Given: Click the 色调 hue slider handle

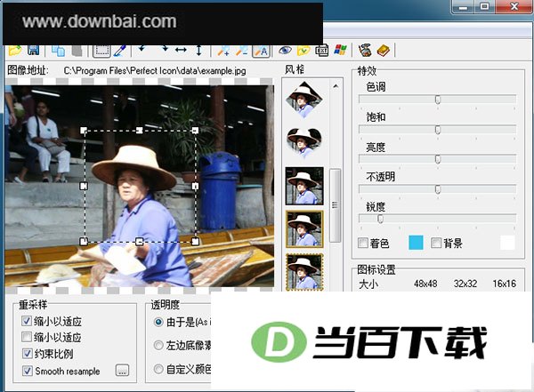Looking at the screenshot, I should [438, 100].
